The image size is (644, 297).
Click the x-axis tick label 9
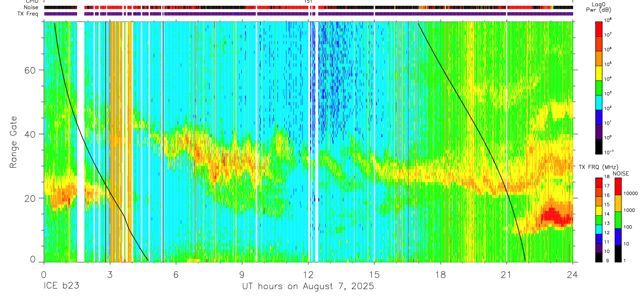coord(242,274)
